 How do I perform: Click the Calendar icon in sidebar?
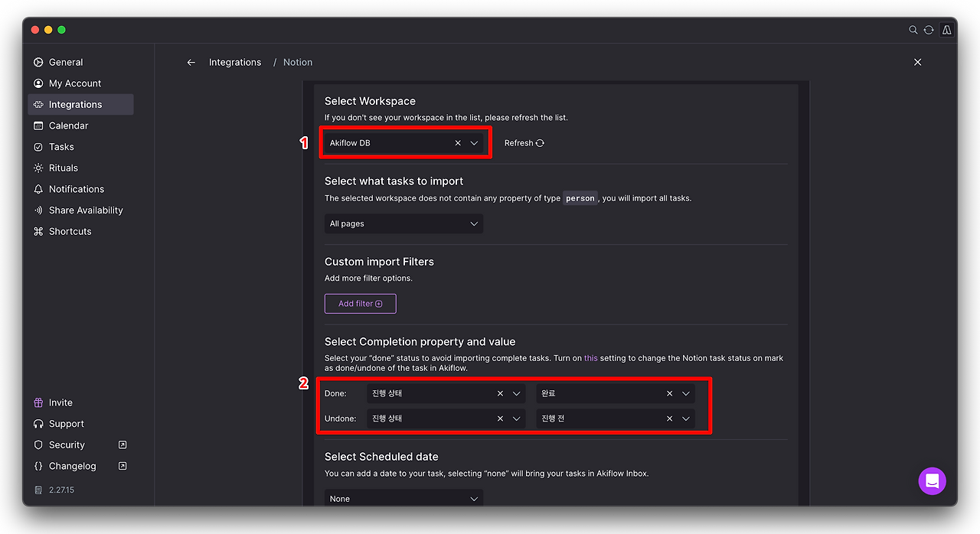click(x=38, y=125)
